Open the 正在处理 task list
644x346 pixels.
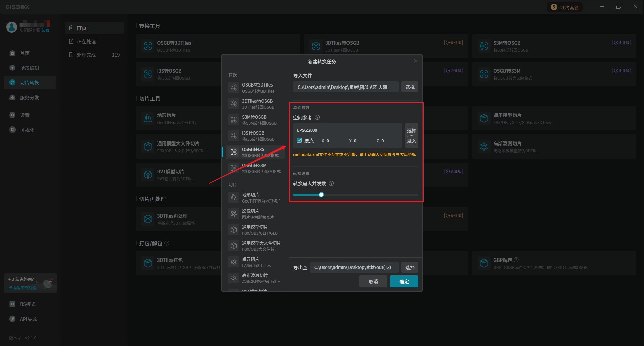coord(86,42)
